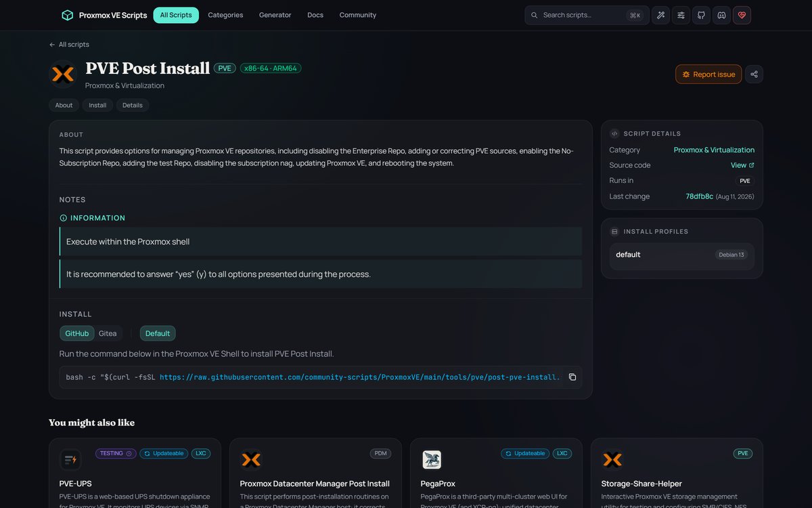Image resolution: width=812 pixels, height=508 pixels.
Task: Click the Execute within the Proxmox shell note
Action: coord(321,241)
